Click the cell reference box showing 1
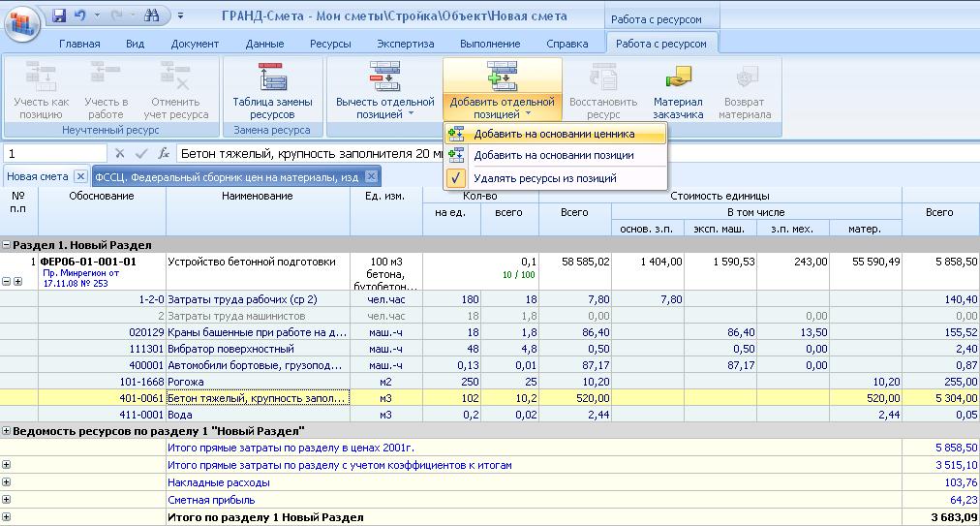 coord(55,154)
